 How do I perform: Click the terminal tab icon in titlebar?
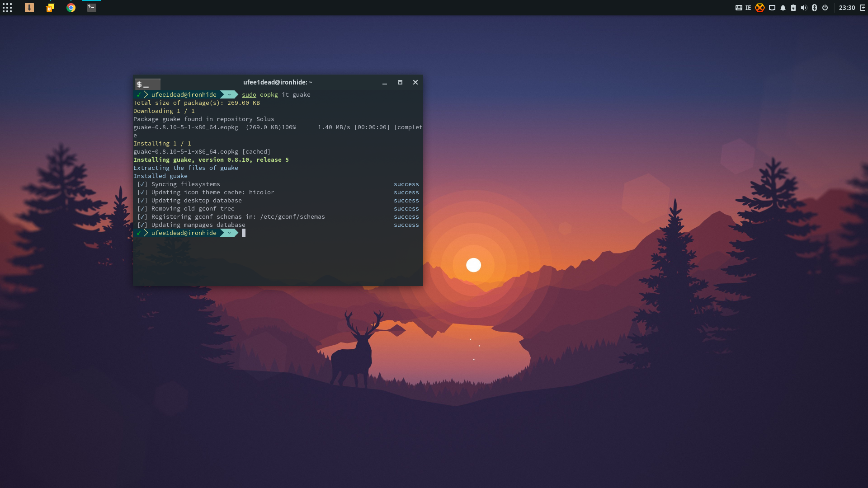pos(148,84)
